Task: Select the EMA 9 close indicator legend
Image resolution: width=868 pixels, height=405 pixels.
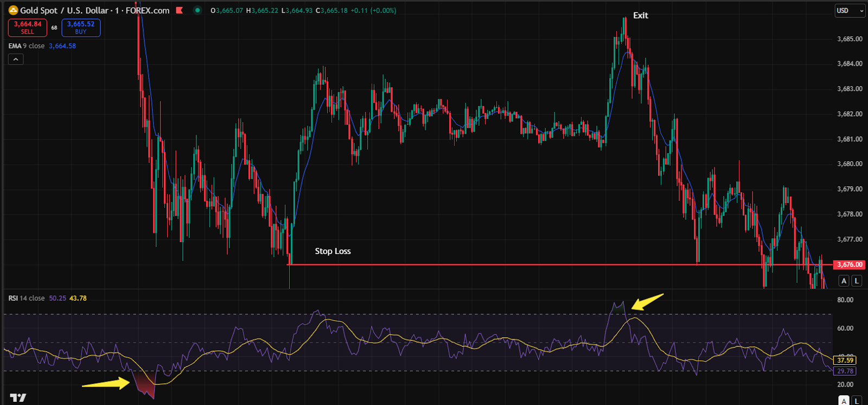Action: (26, 46)
